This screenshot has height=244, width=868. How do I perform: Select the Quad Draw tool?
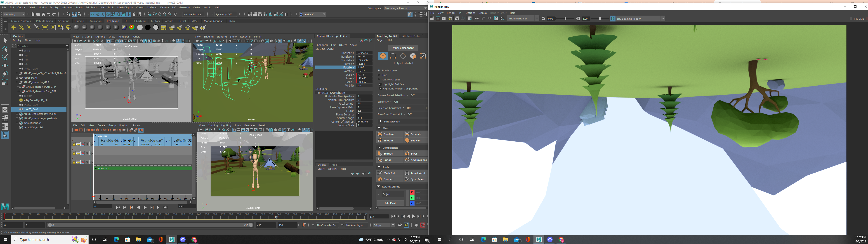click(x=417, y=179)
